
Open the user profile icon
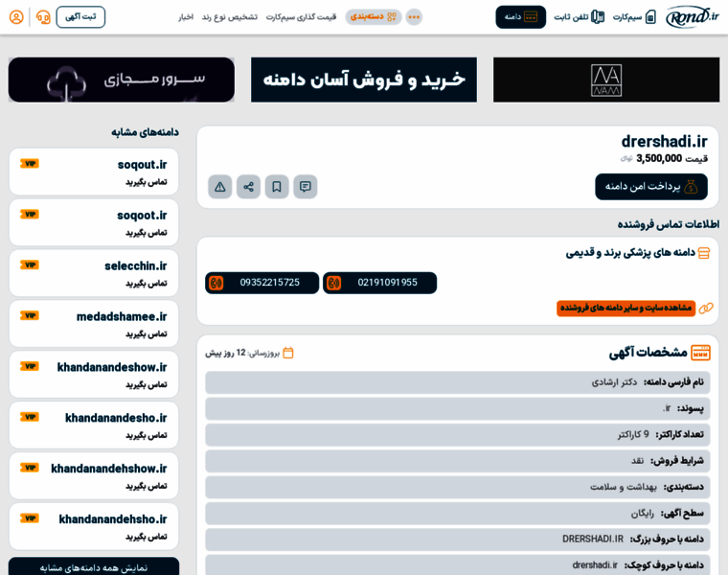(x=16, y=17)
